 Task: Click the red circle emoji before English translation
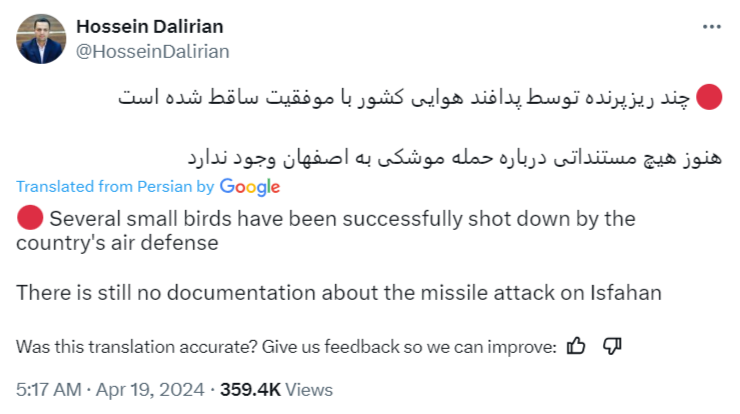30,217
